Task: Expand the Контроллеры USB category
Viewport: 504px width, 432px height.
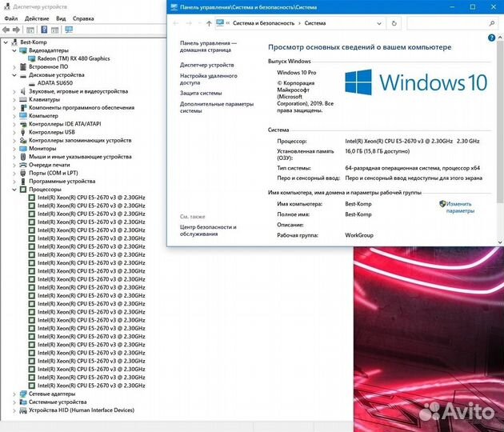Action: coord(14,132)
